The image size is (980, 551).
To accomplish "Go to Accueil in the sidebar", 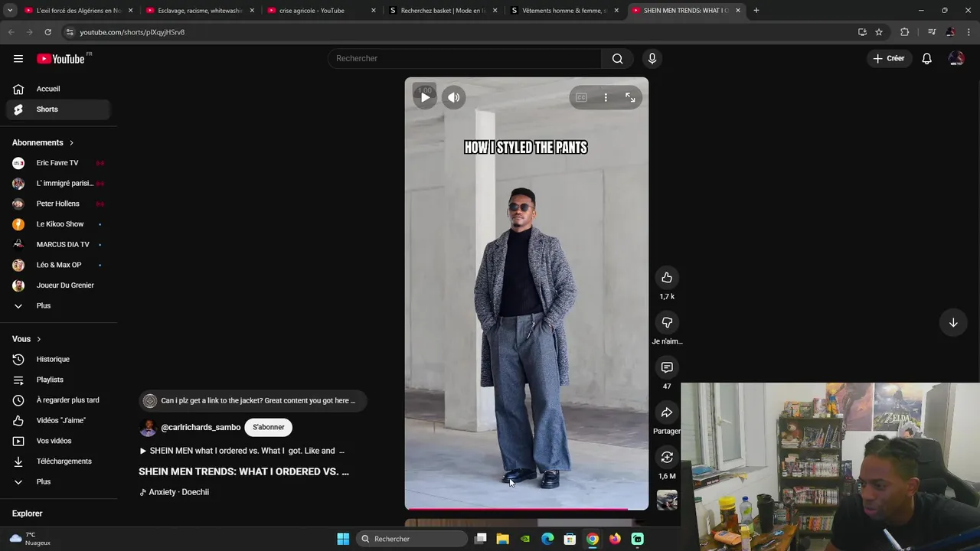I will coord(58,89).
